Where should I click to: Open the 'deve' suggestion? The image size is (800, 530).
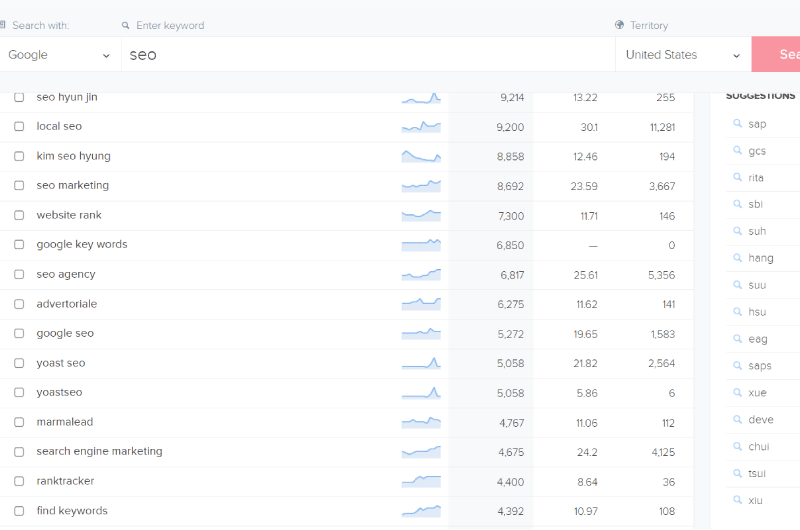[761, 419]
